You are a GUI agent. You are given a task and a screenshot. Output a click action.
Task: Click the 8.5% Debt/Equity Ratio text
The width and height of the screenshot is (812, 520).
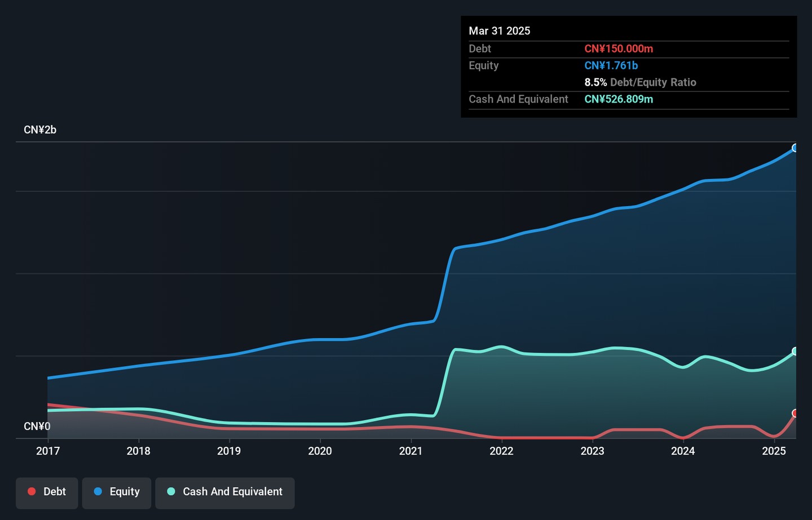tap(641, 83)
